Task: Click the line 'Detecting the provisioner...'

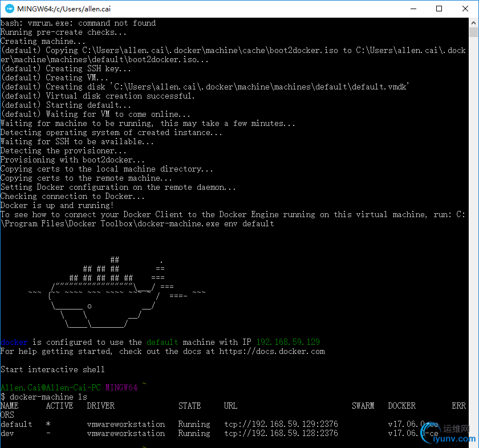Action: (63, 151)
